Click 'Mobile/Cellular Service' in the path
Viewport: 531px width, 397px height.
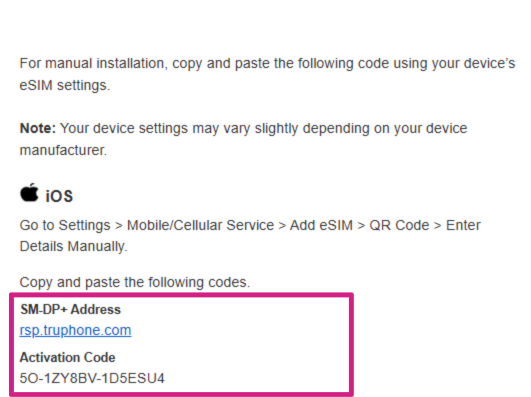pyautogui.click(x=200, y=225)
